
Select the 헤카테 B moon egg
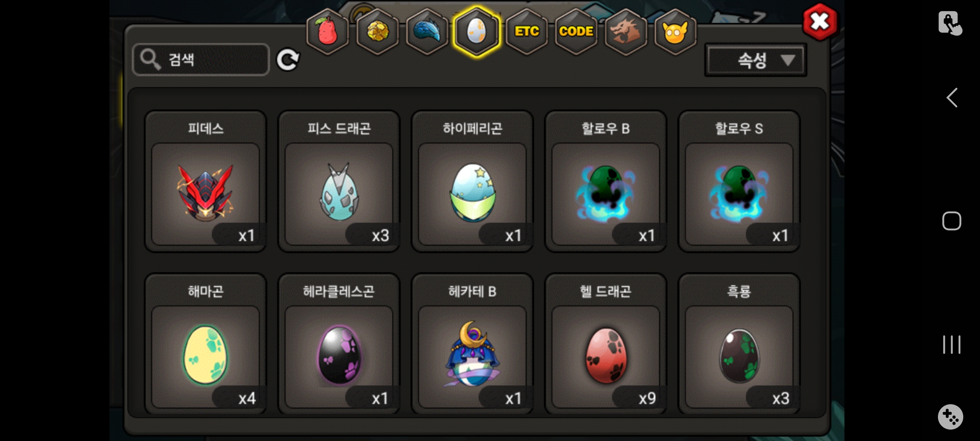pos(472,344)
